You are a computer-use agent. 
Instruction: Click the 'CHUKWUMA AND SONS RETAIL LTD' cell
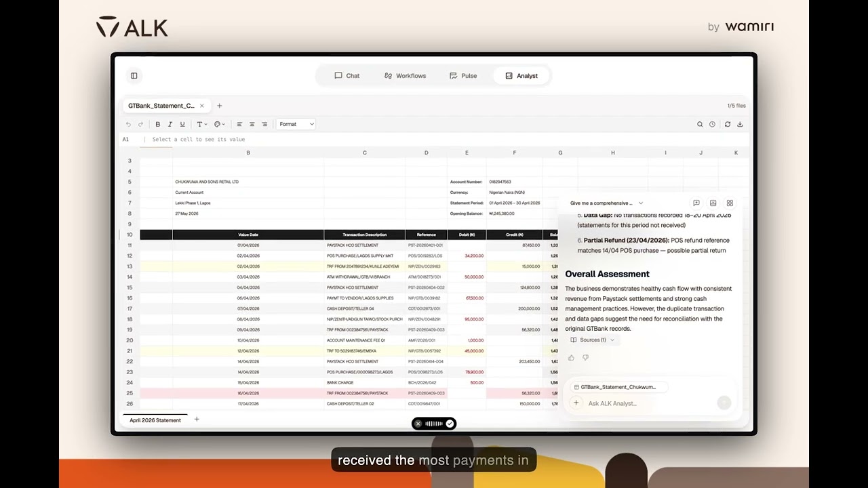248,182
